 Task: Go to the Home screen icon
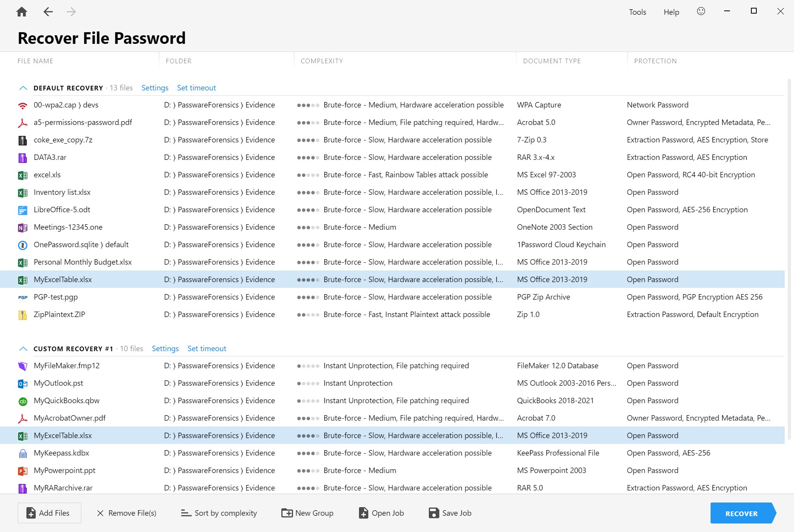pyautogui.click(x=22, y=12)
